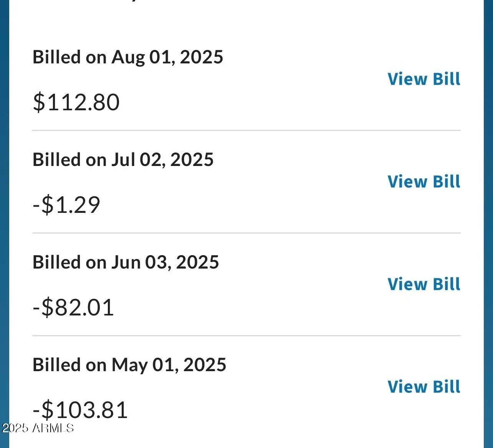The height and width of the screenshot is (448, 493).
Task: Select the -$82.01 bill amount
Action: (x=73, y=307)
